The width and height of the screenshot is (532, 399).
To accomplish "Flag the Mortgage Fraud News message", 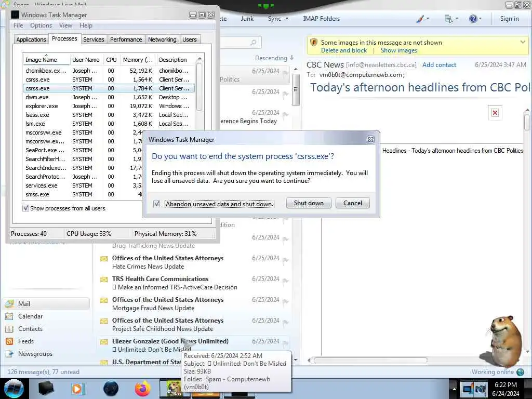I will [x=285, y=301].
